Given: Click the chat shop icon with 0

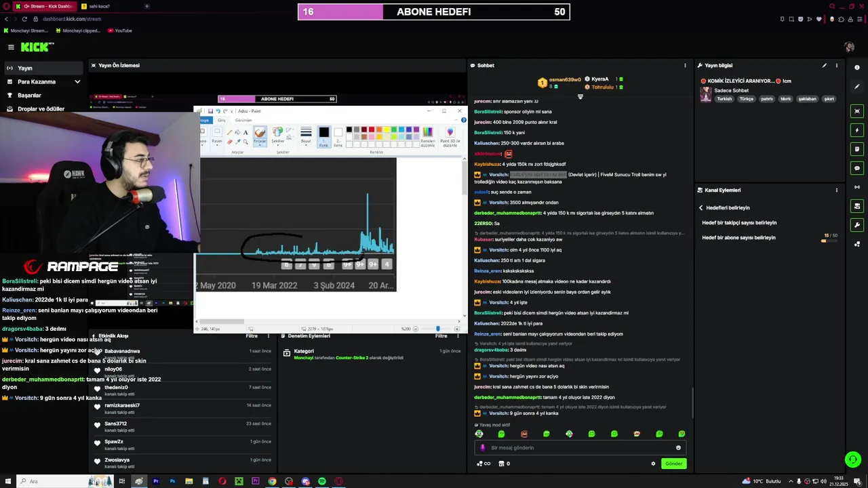Looking at the screenshot, I should (x=504, y=464).
